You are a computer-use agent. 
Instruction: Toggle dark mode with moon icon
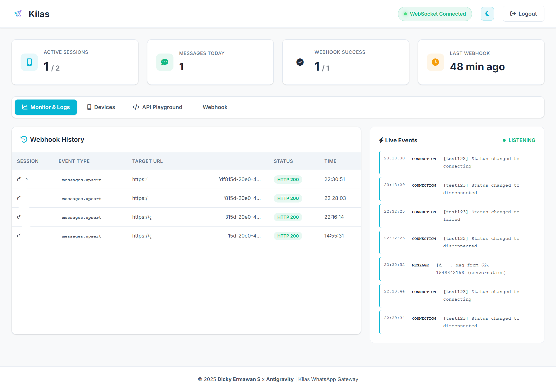click(487, 14)
